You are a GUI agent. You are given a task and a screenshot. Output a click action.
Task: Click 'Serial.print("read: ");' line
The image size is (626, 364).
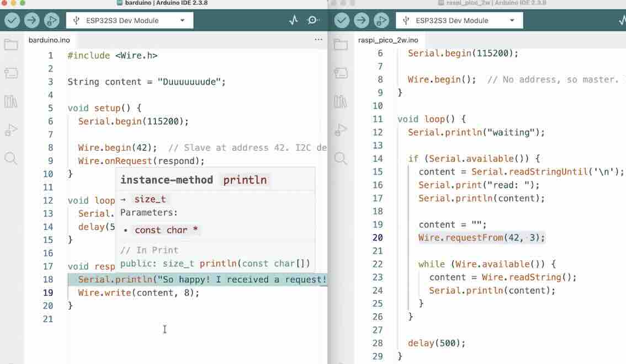coord(479,185)
